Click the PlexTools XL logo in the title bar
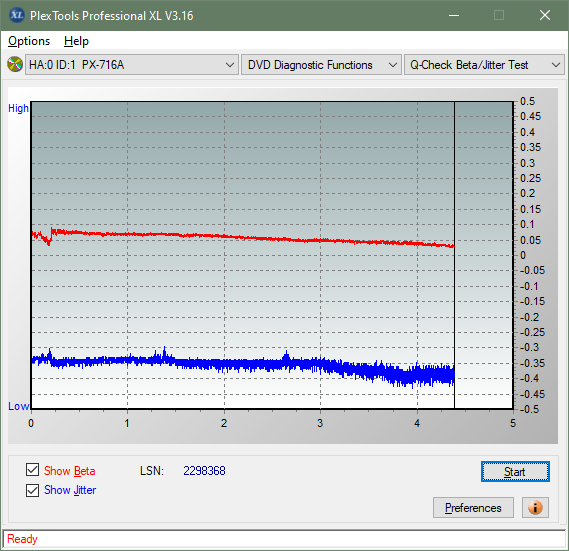The image size is (569, 551). click(17, 15)
